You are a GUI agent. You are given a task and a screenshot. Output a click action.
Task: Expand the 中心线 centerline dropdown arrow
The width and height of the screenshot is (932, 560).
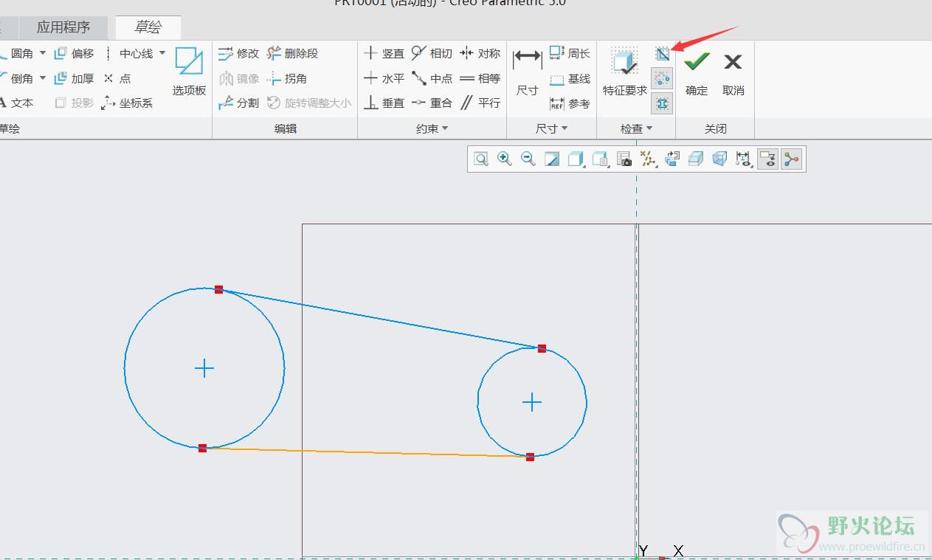162,53
